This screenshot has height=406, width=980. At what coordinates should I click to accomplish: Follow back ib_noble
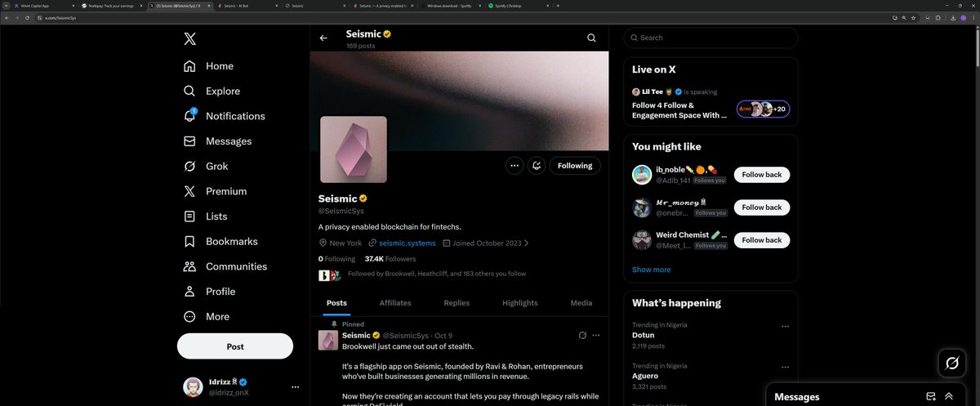click(761, 175)
